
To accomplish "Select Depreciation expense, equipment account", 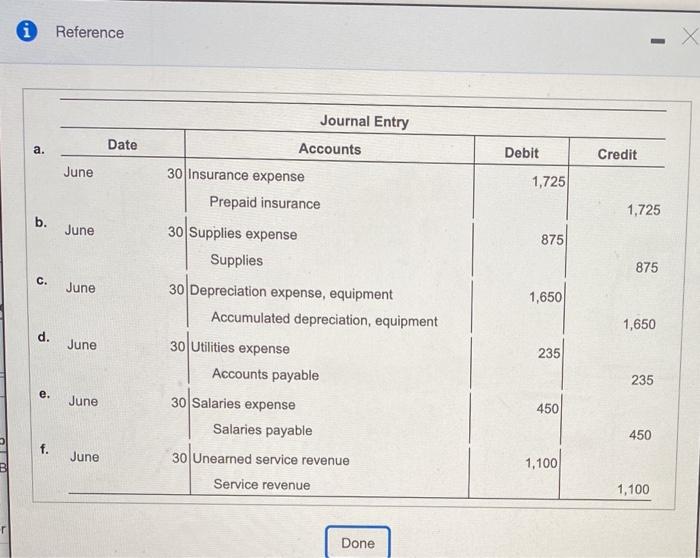I will tap(291, 293).
